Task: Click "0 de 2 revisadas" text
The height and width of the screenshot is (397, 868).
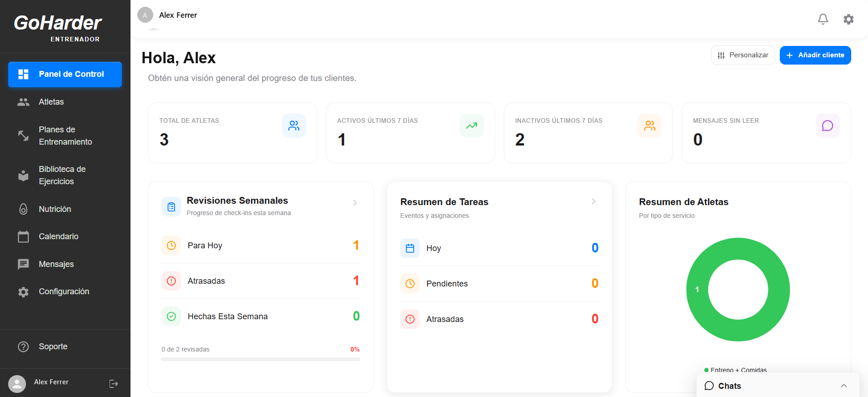Action: point(186,349)
